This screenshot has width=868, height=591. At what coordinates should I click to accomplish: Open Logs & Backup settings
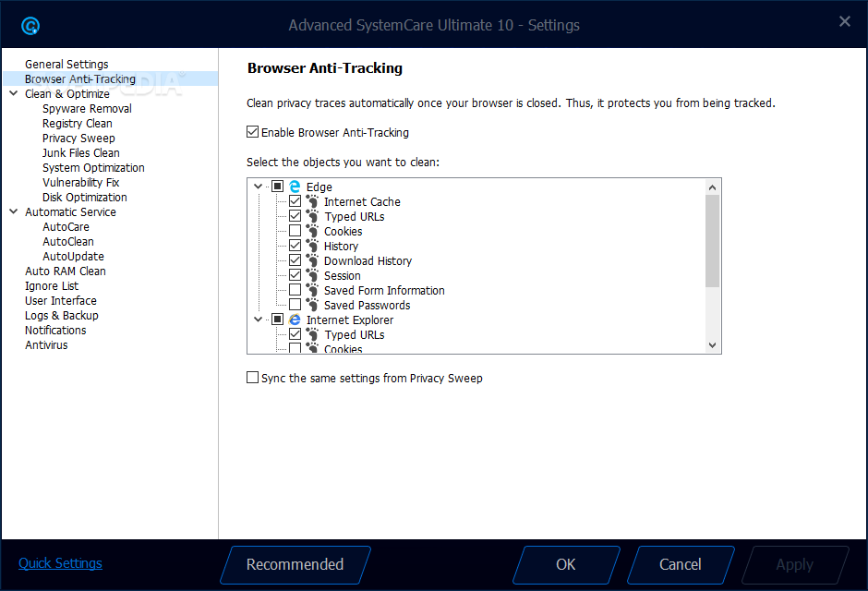(62, 316)
